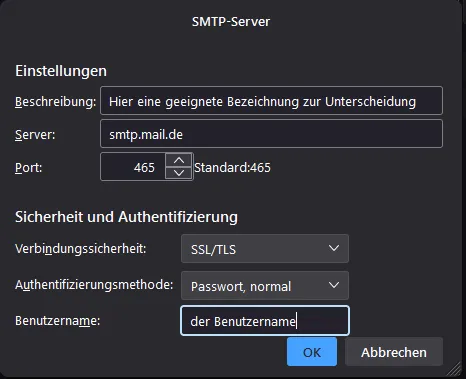The height and width of the screenshot is (379, 466).
Task: Decrease port with the down arrow
Action: tap(179, 173)
